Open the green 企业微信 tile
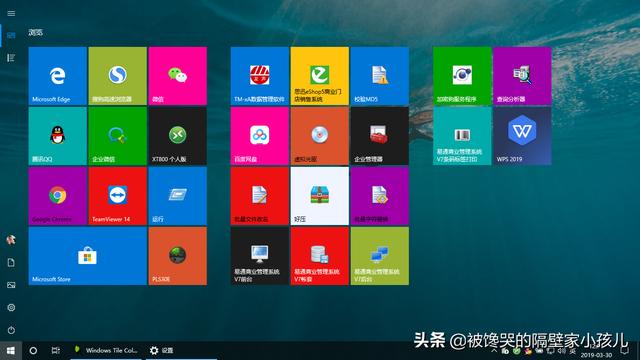This screenshot has height=360, width=640. 118,136
